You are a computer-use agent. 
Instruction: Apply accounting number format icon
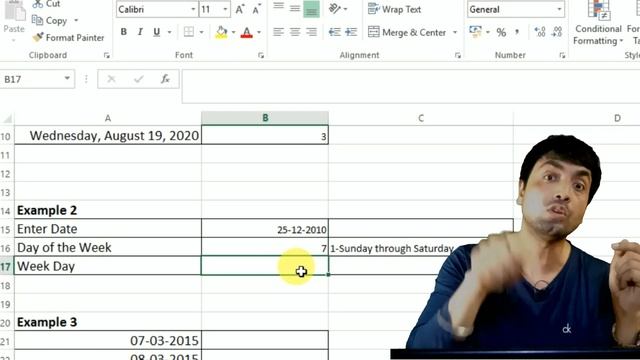click(475, 31)
